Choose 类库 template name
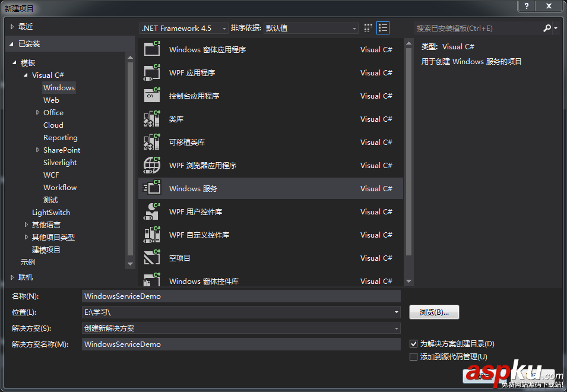 coord(176,119)
